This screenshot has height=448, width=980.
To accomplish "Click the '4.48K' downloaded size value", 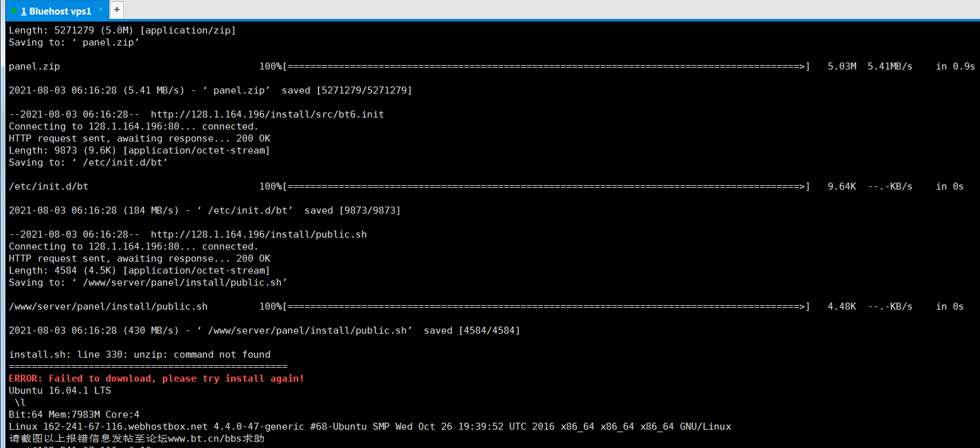I will coord(842,306).
